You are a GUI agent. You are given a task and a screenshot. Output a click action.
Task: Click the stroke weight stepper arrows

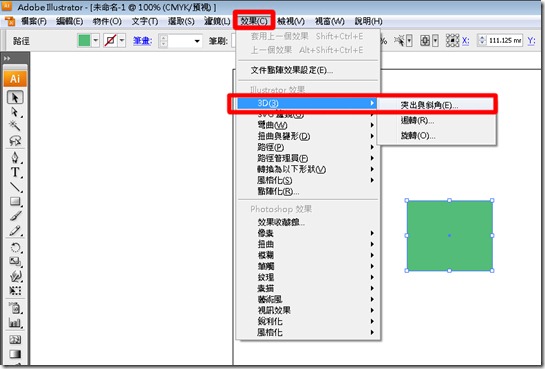point(163,41)
